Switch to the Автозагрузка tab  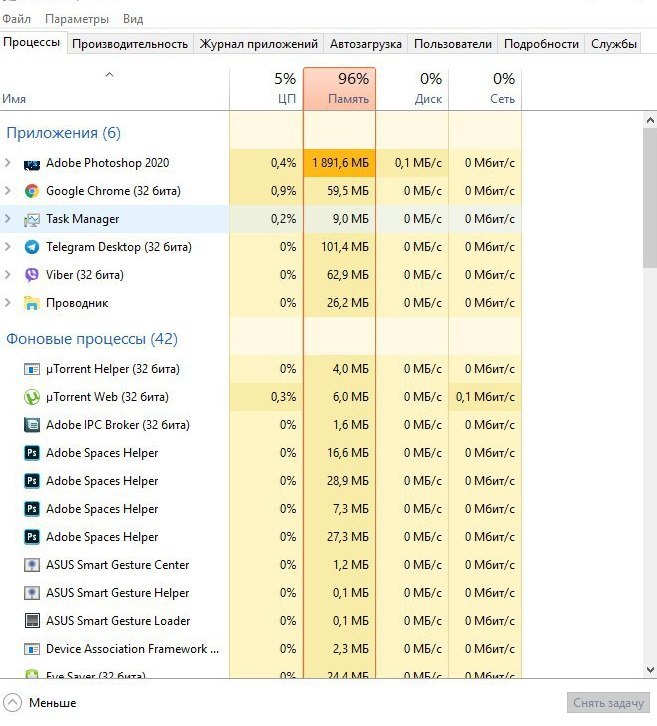366,44
